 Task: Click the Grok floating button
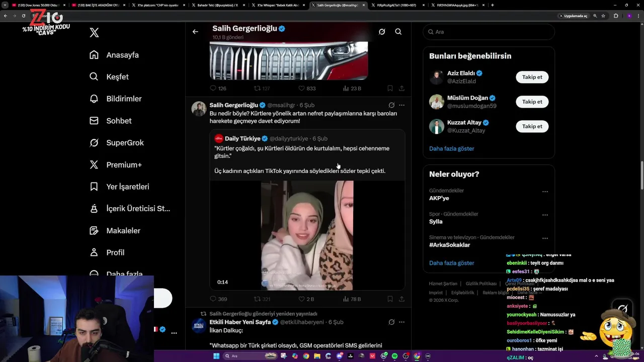coord(622,308)
